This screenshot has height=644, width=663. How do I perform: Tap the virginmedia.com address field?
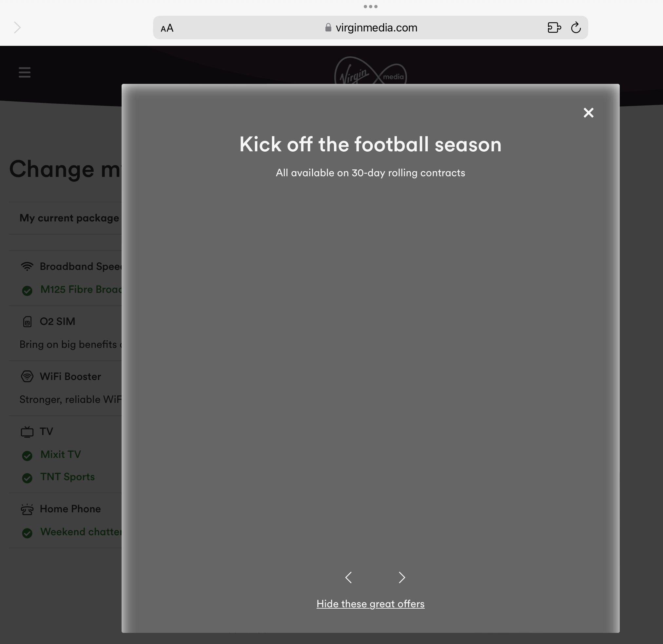pos(371,28)
